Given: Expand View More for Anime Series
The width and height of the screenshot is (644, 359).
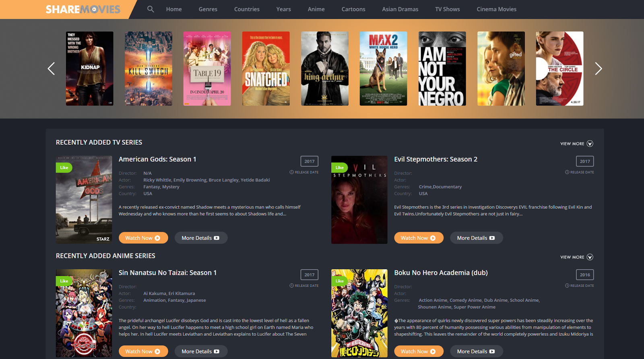Looking at the screenshot, I should [x=577, y=257].
